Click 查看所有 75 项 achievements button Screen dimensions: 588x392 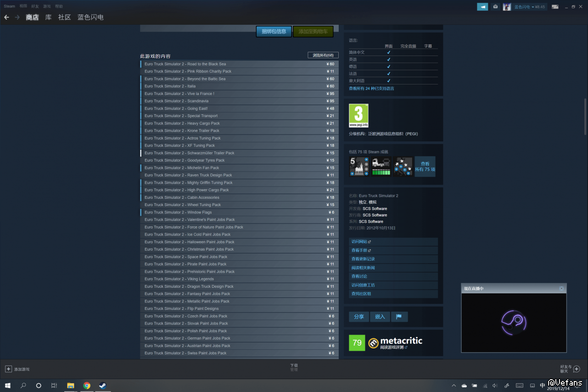[425, 167]
